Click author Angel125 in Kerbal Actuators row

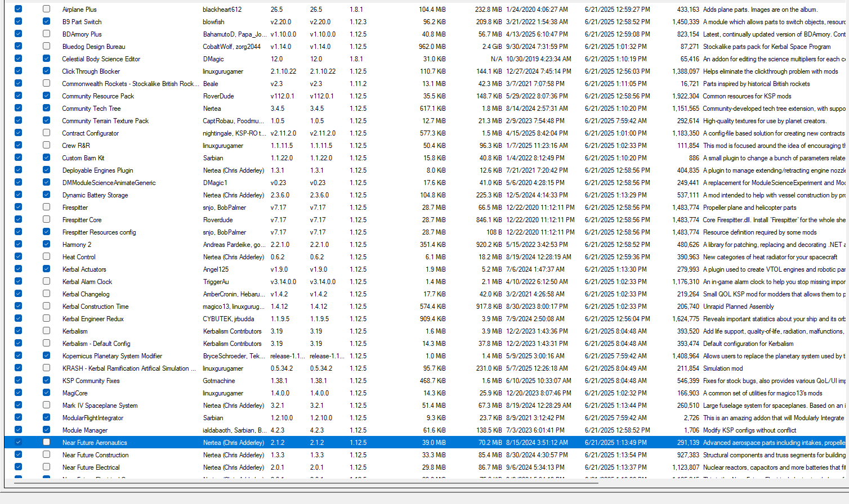pos(216,269)
